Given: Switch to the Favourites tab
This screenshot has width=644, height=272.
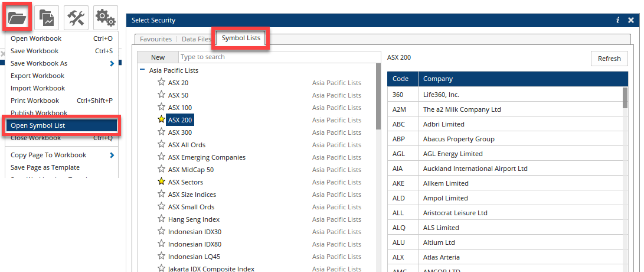Looking at the screenshot, I should [x=156, y=39].
